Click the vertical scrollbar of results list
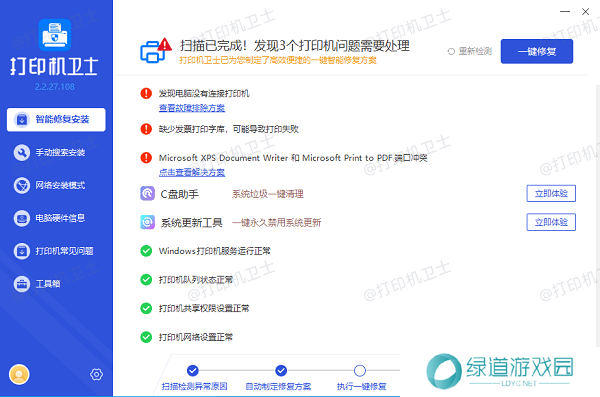Screen dimensions: 600x397 598,216
